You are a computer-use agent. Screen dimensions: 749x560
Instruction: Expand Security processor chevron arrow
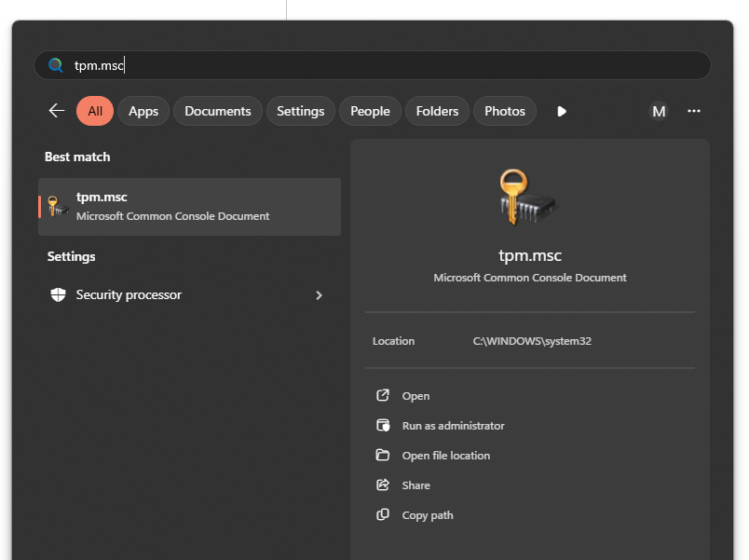coord(319,295)
